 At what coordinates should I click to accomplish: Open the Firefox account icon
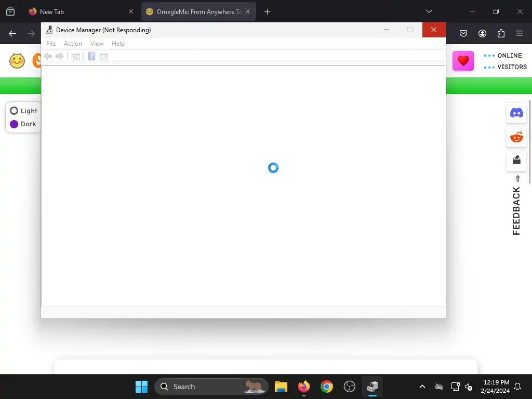(483, 33)
